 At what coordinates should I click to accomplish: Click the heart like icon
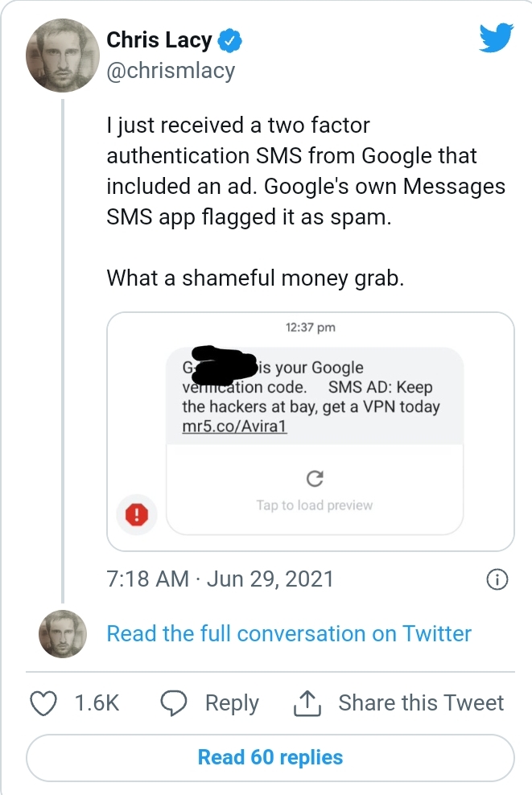46,702
